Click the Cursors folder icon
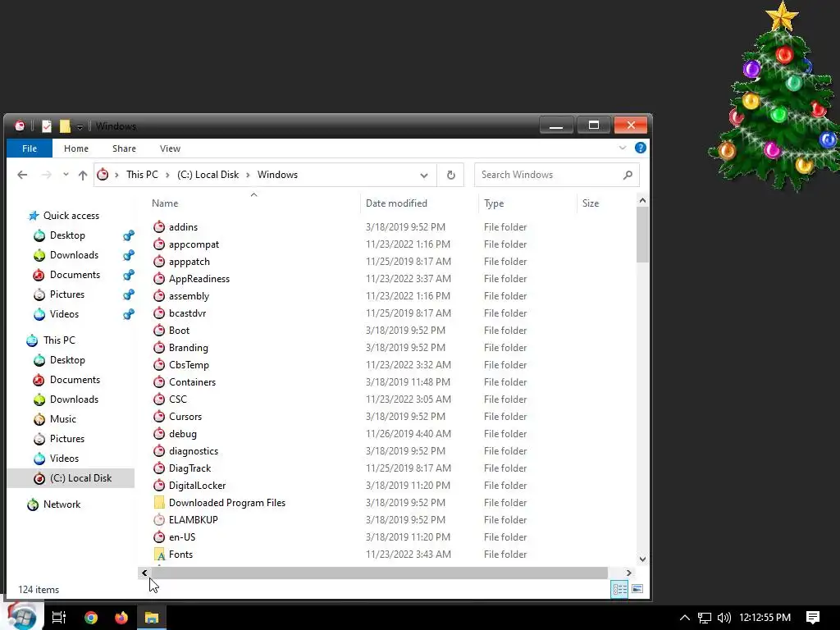 tap(159, 416)
